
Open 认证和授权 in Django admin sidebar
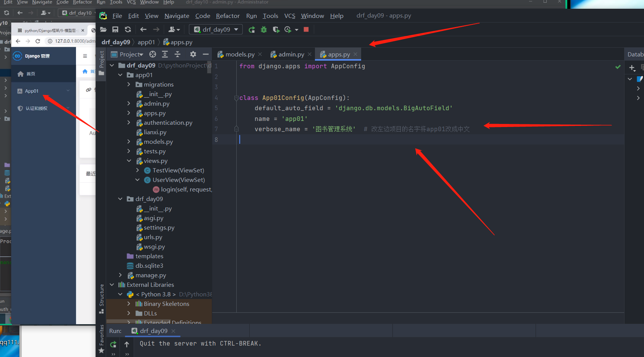tap(44, 108)
